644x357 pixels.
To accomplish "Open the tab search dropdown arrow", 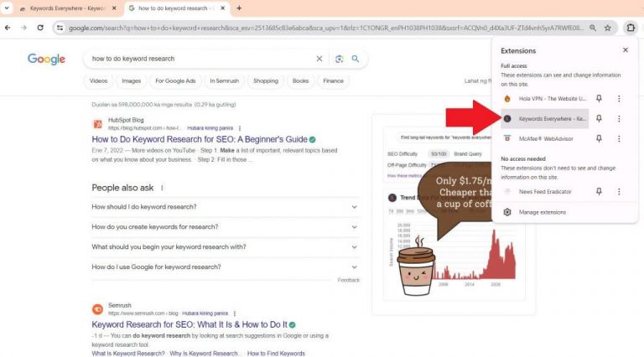I will tap(7, 8).
